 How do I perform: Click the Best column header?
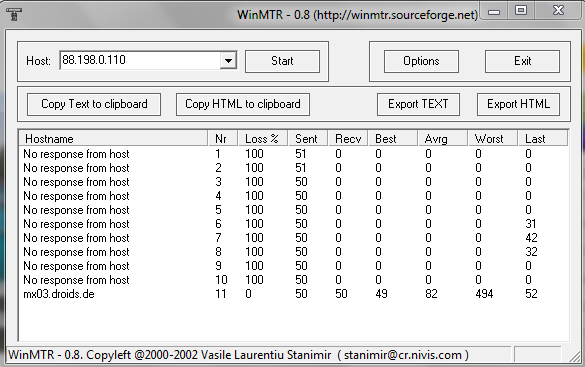click(x=393, y=139)
